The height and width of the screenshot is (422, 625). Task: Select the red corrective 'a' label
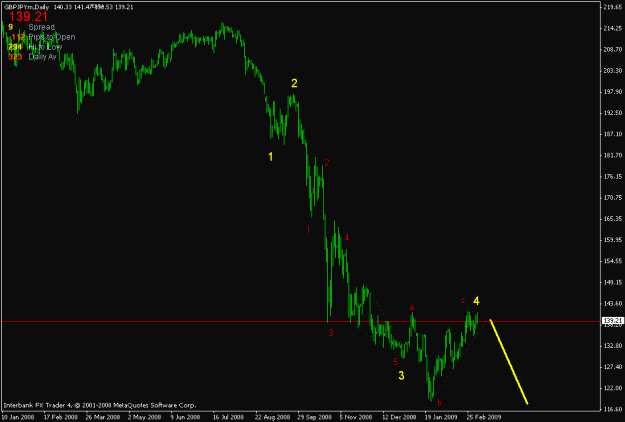pos(412,307)
